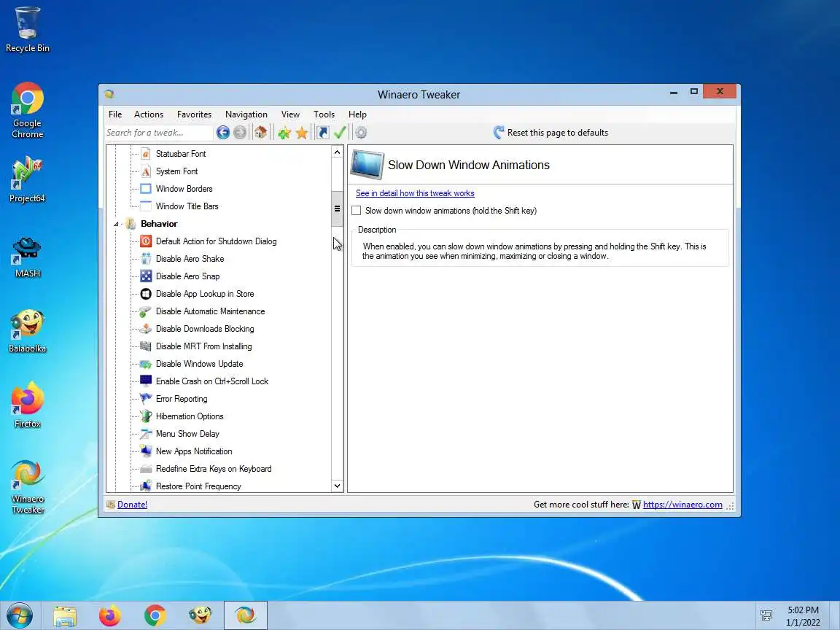The width and height of the screenshot is (840, 630).
Task: Click the Chrome taskbar icon
Action: point(155,615)
